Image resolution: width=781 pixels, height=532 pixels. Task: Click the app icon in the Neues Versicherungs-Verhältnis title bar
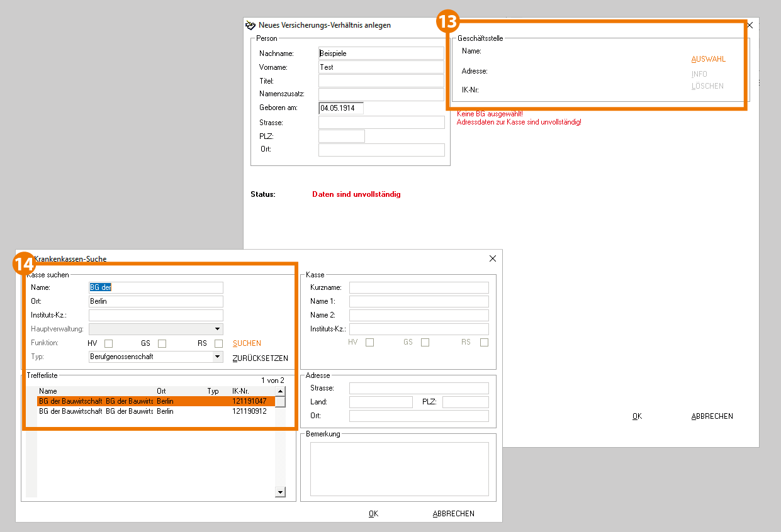pyautogui.click(x=250, y=25)
